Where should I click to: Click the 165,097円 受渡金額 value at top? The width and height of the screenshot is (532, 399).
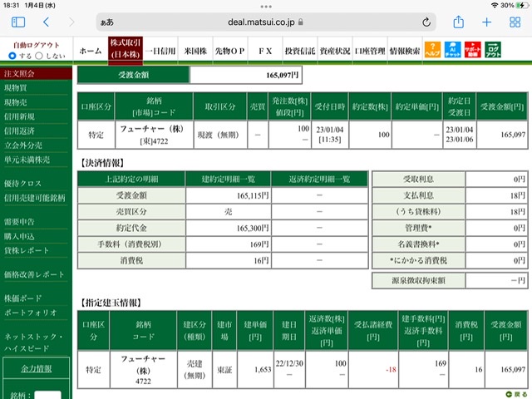[x=282, y=75]
